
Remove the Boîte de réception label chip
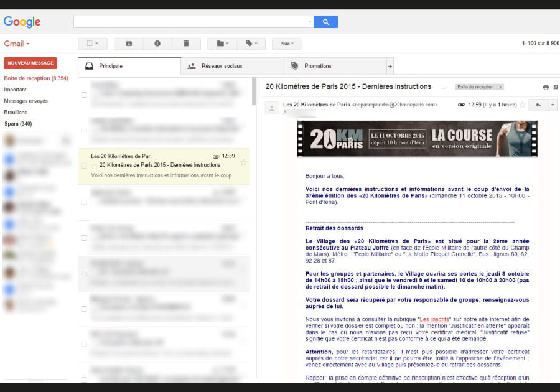pos(500,87)
